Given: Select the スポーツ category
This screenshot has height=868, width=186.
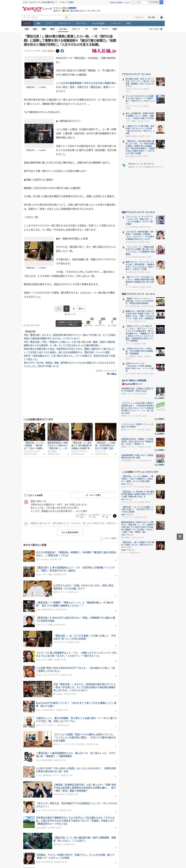Looking at the screenshot, I should click(76, 29).
